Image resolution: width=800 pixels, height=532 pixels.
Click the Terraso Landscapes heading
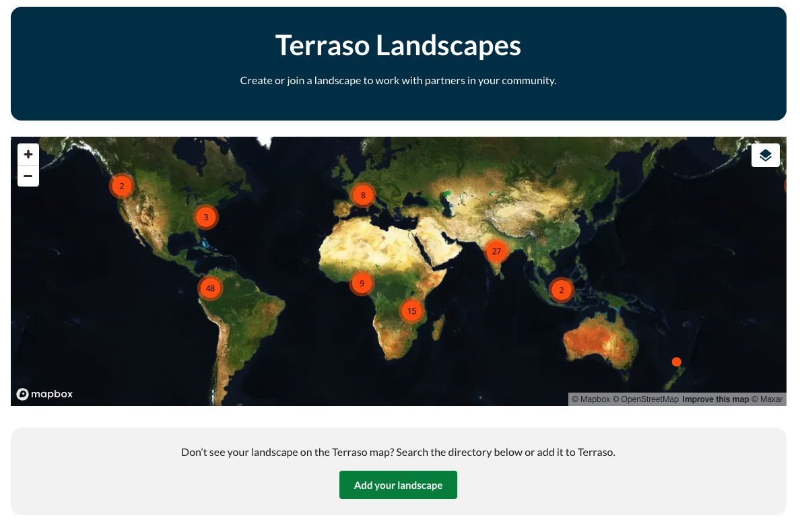[x=398, y=45]
